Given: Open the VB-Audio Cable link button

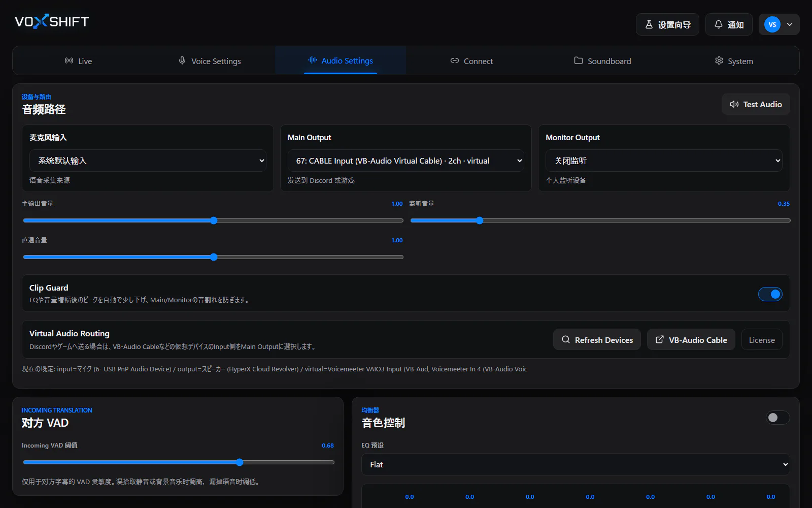Looking at the screenshot, I should [691, 340].
